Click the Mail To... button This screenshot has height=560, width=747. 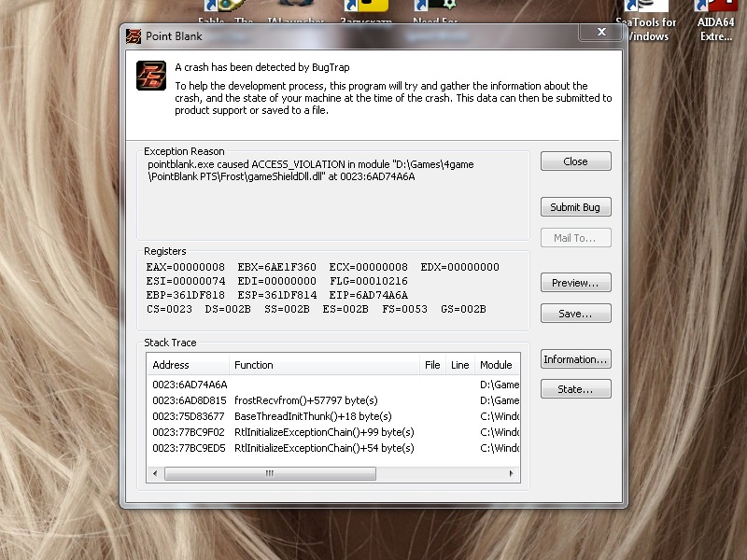click(x=575, y=238)
